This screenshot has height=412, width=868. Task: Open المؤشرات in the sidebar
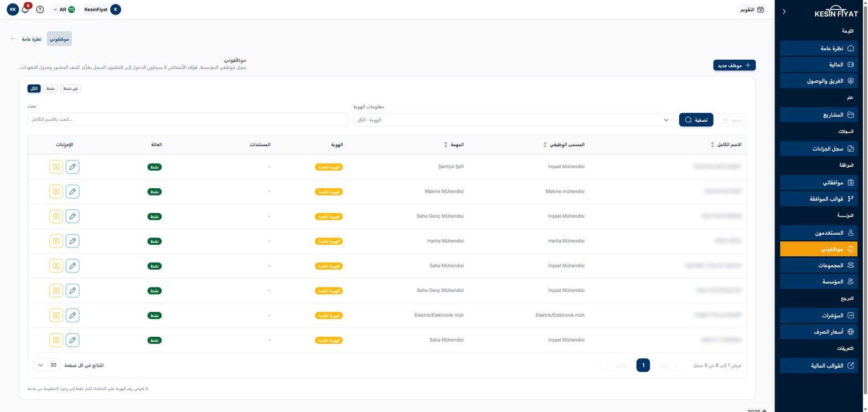819,316
